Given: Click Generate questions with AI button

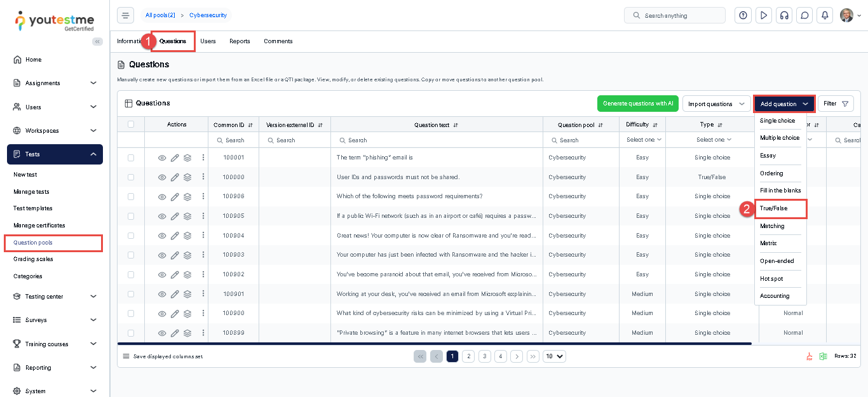Looking at the screenshot, I should coord(638,104).
